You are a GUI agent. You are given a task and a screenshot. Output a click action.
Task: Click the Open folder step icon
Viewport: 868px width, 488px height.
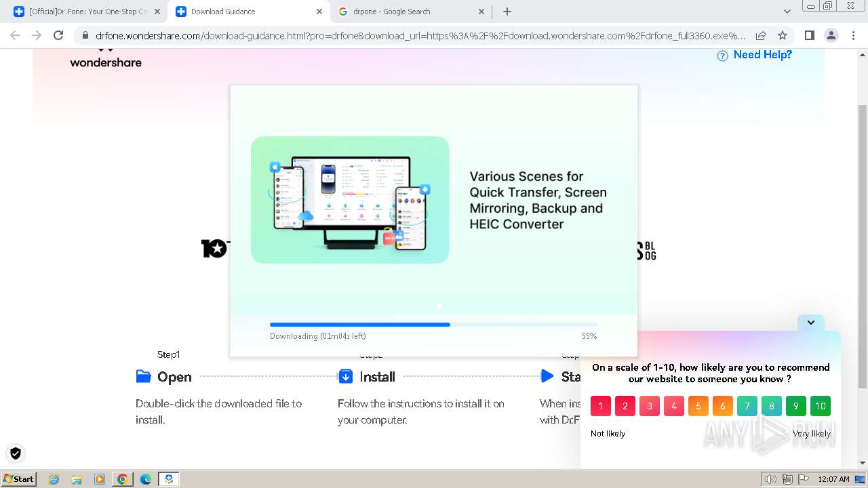[x=143, y=376]
